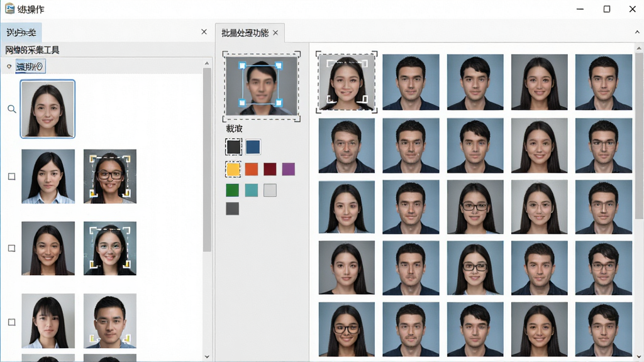Pick the black color swatch
Viewport: 644px width, 362px height.
[233, 147]
